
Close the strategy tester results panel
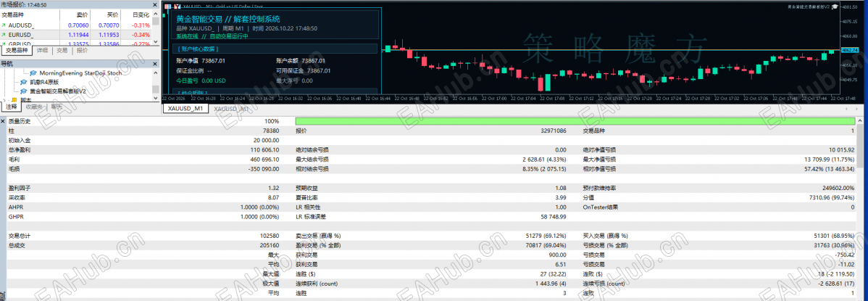pyautogui.click(x=4, y=121)
